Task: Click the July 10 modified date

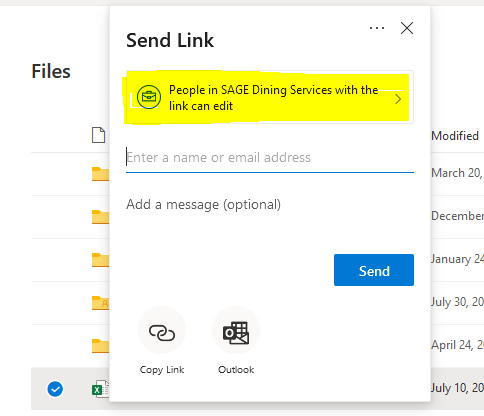Action: click(x=457, y=388)
